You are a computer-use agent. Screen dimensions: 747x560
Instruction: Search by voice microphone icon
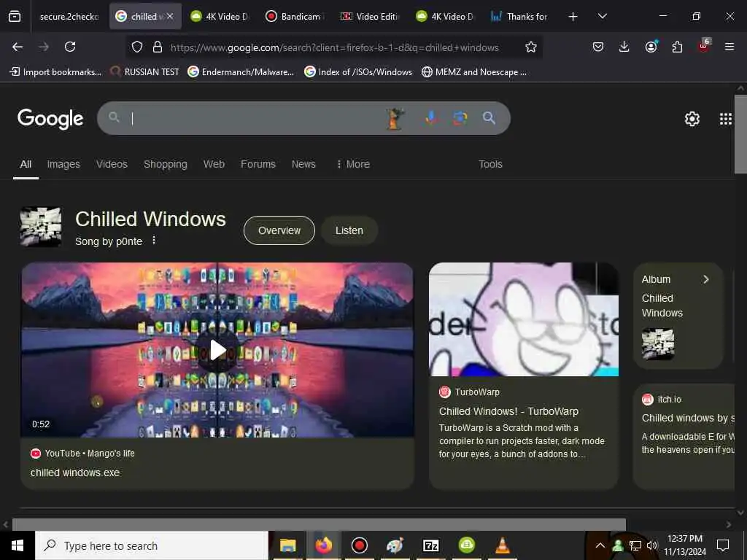[x=431, y=117]
